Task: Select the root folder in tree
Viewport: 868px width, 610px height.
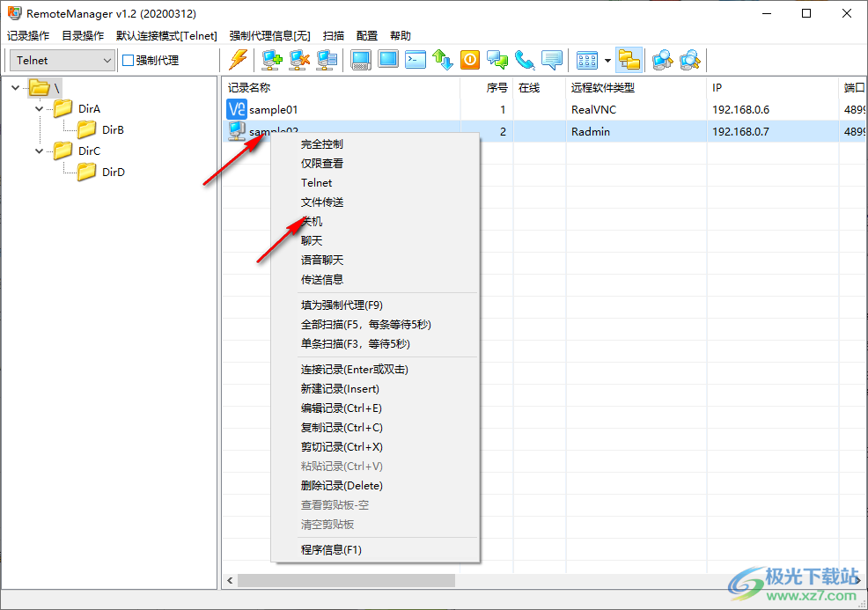Action: tap(44, 87)
